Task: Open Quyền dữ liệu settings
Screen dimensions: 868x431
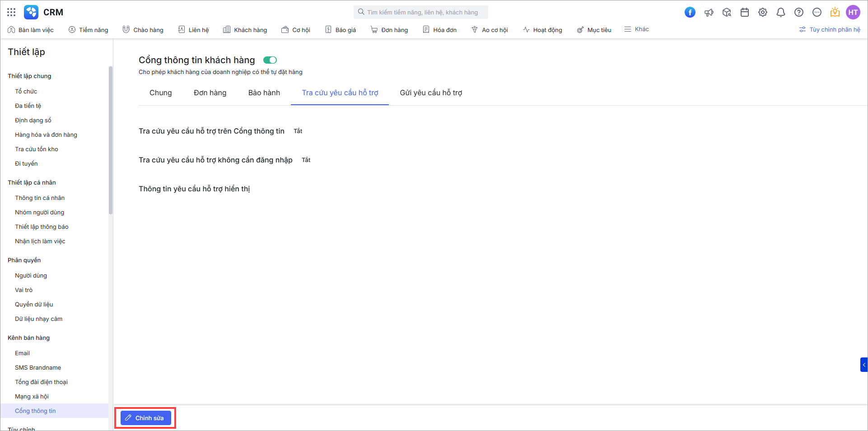Action: pyautogui.click(x=34, y=304)
